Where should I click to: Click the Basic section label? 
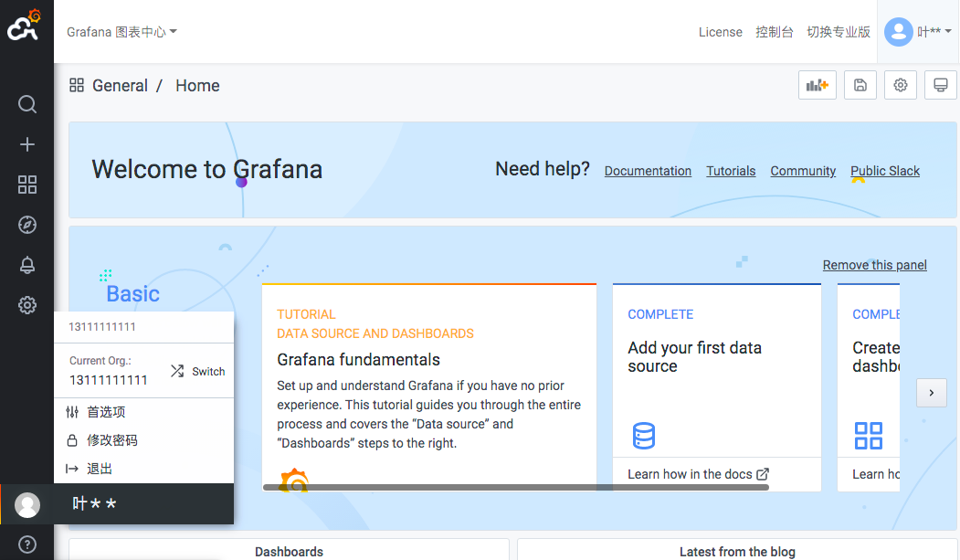[x=132, y=294]
